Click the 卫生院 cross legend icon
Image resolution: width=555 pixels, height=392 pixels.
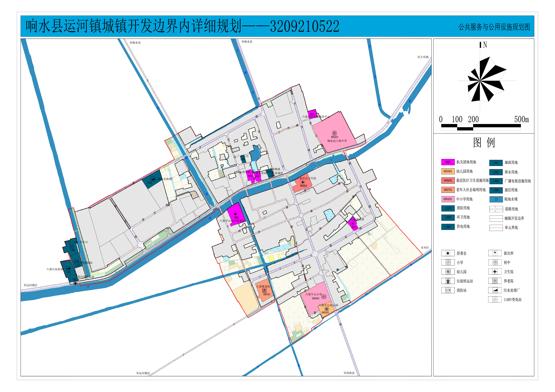(495, 272)
